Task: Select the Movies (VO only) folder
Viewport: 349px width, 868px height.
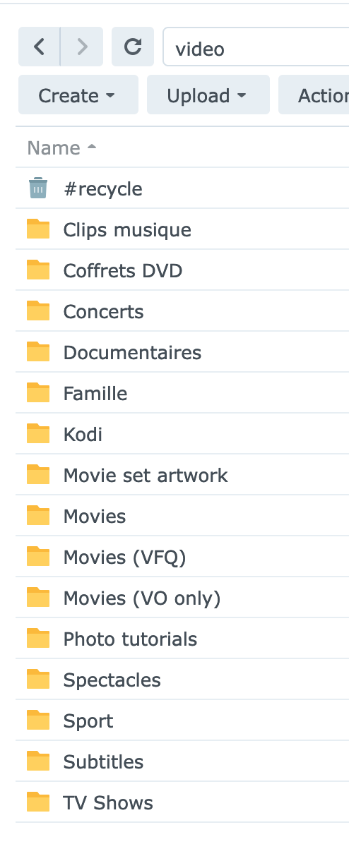Action: 182,598
